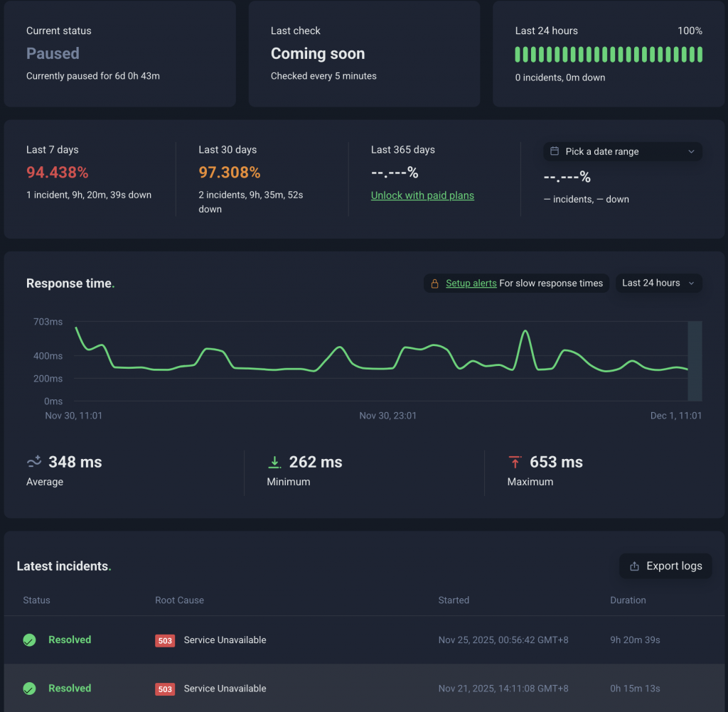Open the Last 24 hours dropdown on Response time
The height and width of the screenshot is (712, 728).
658,283
